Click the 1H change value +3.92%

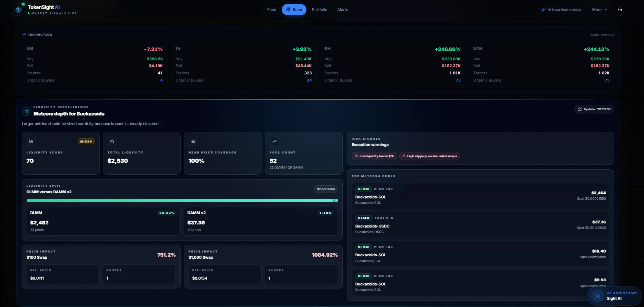point(302,49)
